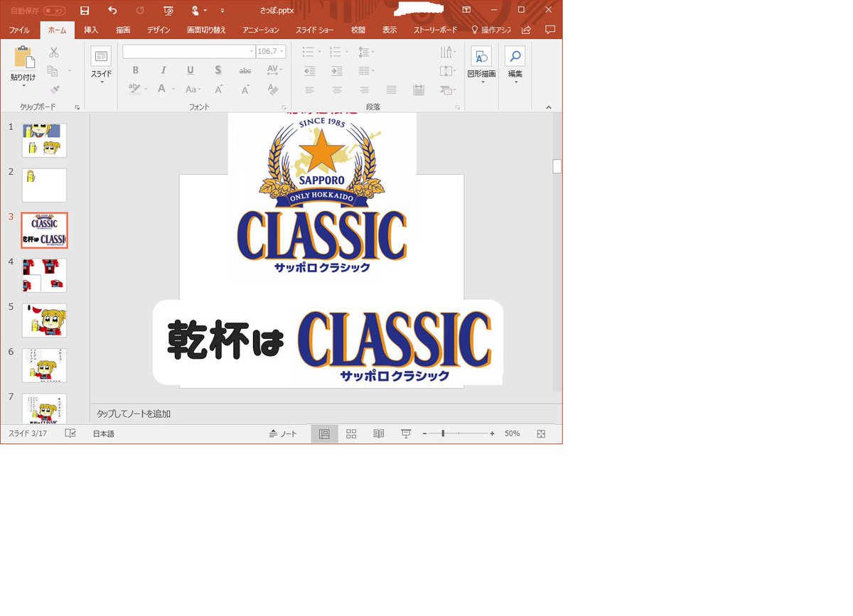Click the share icon in ribbon
The width and height of the screenshot is (853, 616).
click(526, 30)
